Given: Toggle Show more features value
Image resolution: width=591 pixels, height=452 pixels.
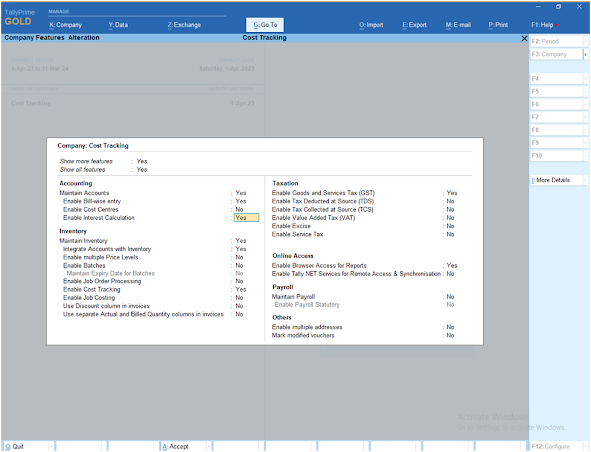Looking at the screenshot, I should 142,161.
